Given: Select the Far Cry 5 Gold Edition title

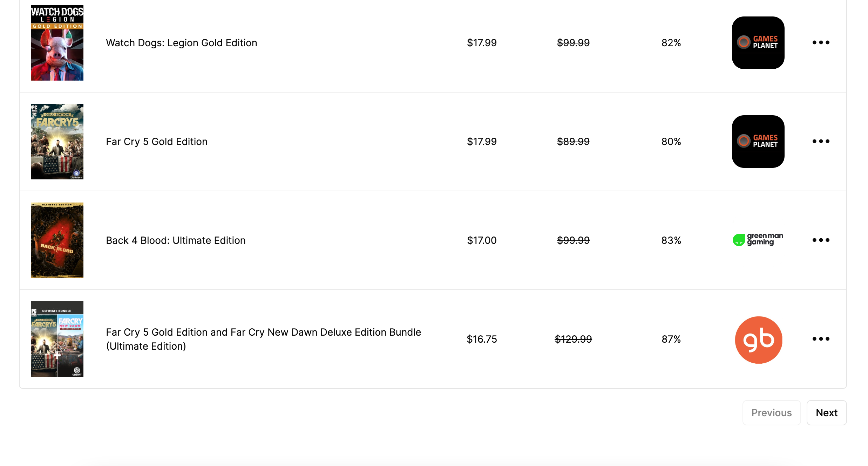Looking at the screenshot, I should (x=156, y=141).
